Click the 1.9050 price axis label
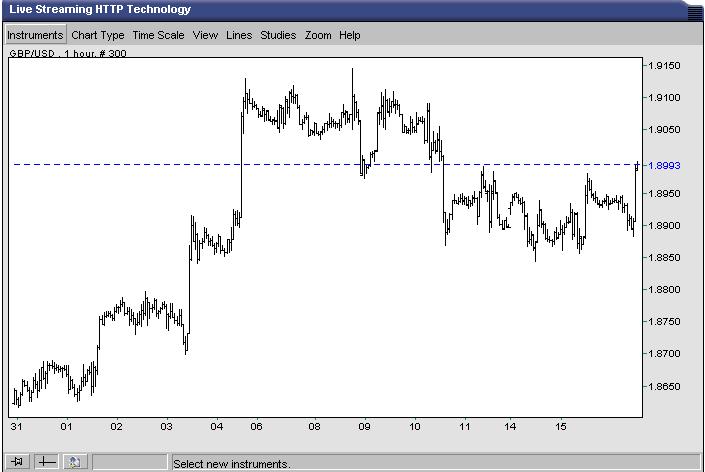The height and width of the screenshot is (472, 705). coord(665,129)
